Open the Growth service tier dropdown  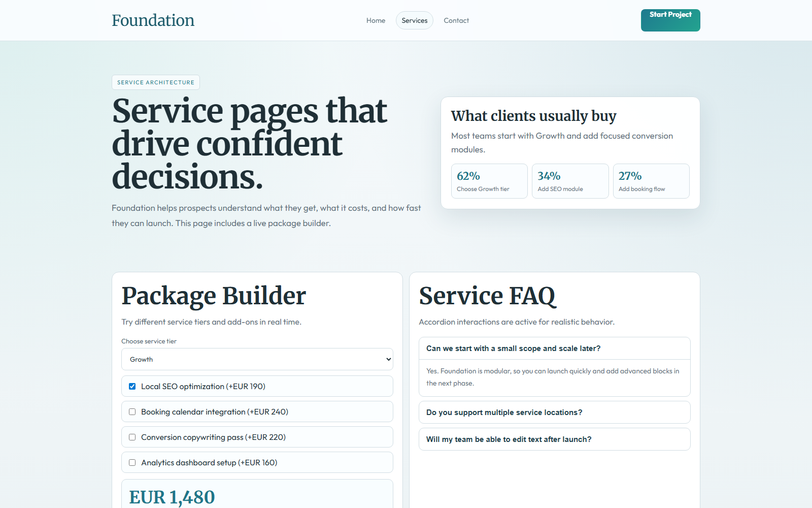click(257, 359)
